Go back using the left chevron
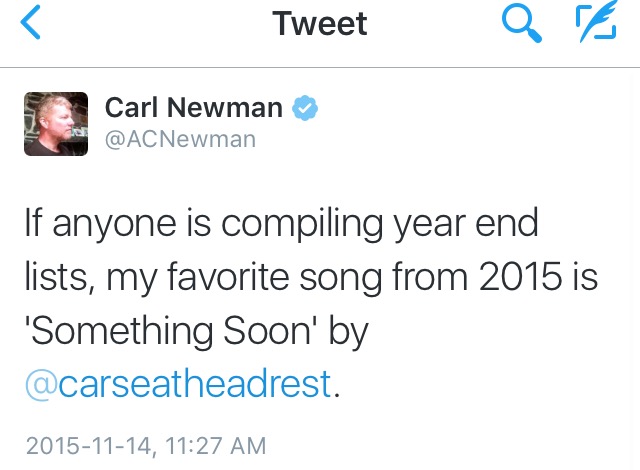 [32, 24]
